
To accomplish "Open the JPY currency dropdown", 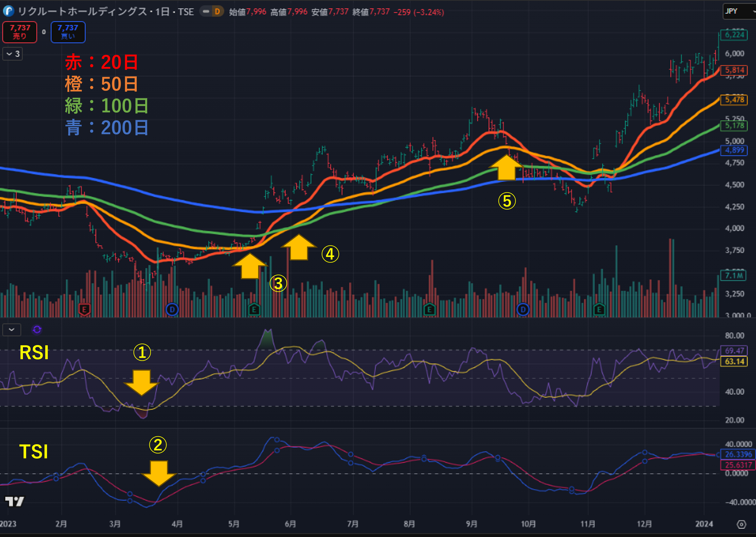I will [x=738, y=11].
